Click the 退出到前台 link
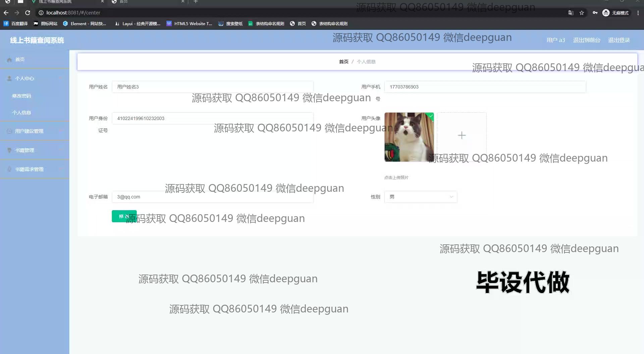This screenshot has height=354, width=644. [586, 40]
